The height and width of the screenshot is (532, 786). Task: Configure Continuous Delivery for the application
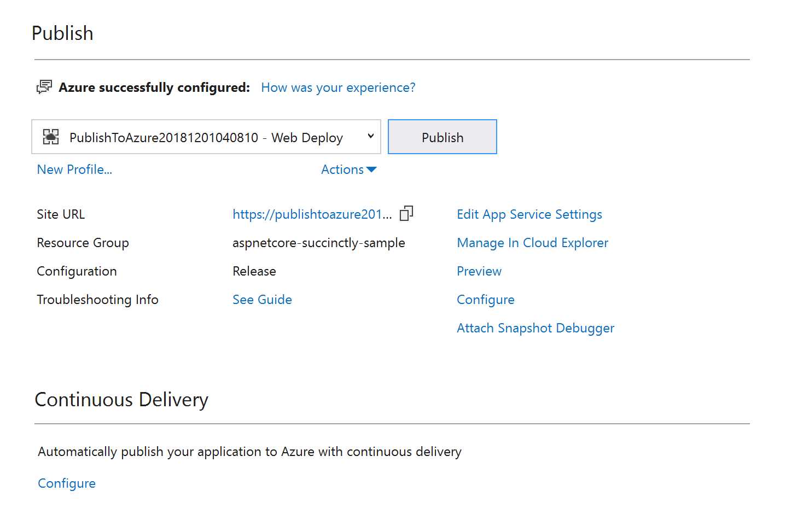[x=66, y=483]
